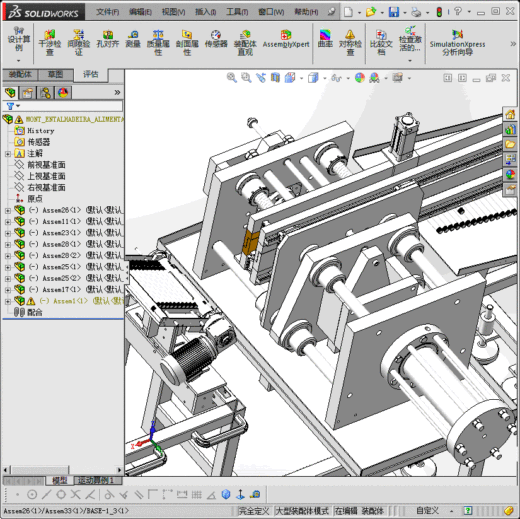
Task: Open the DisplayManager tab icon
Action: 63,92
